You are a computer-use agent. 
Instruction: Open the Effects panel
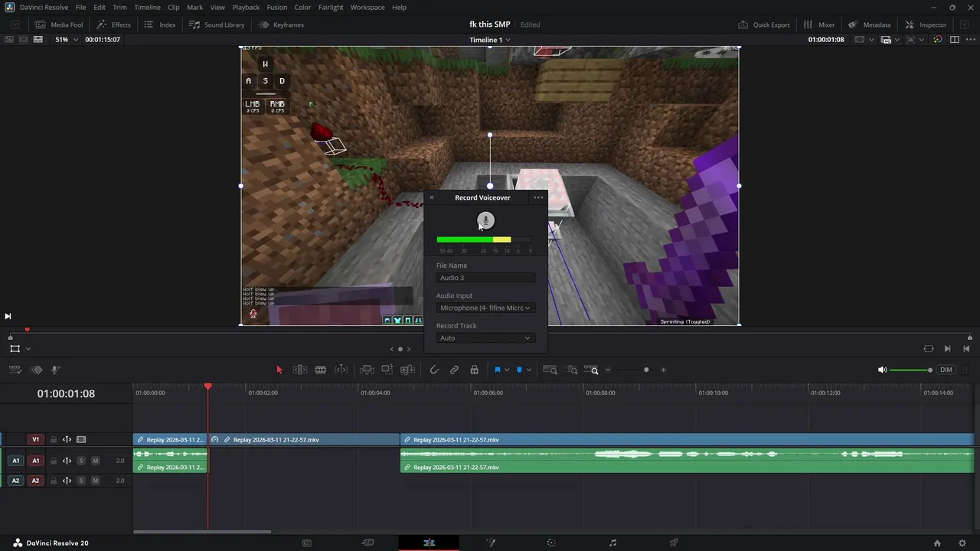113,24
